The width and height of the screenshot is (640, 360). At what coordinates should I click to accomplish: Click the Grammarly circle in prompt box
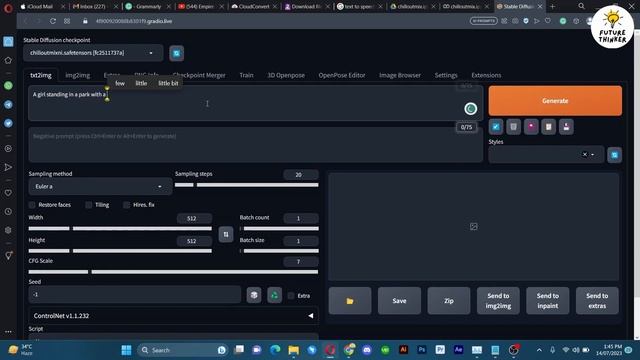pos(471,109)
